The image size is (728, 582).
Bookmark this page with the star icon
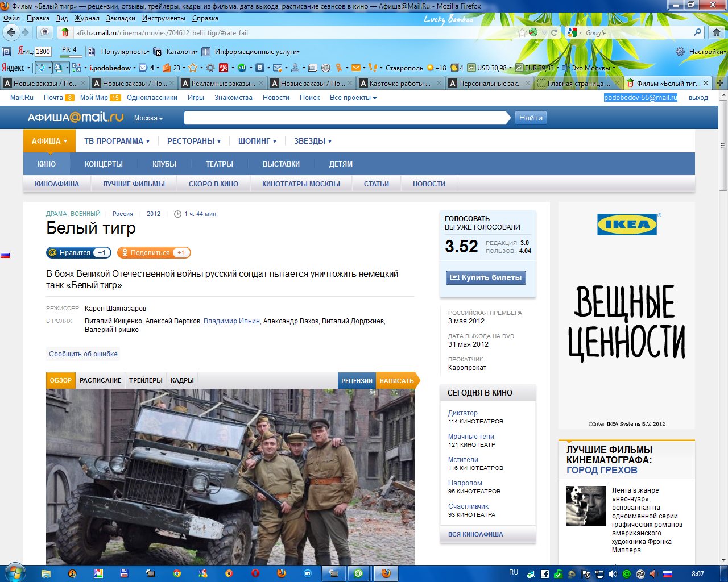pyautogui.click(x=522, y=32)
